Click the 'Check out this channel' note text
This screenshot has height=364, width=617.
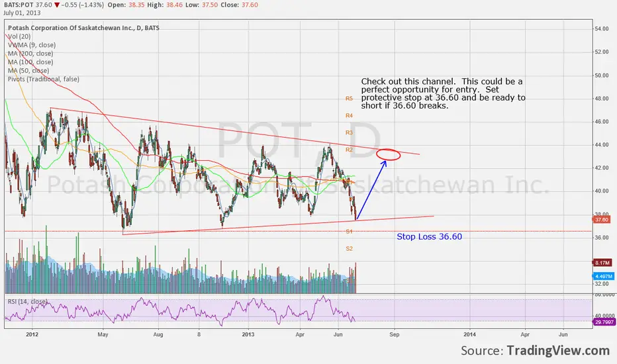click(444, 93)
